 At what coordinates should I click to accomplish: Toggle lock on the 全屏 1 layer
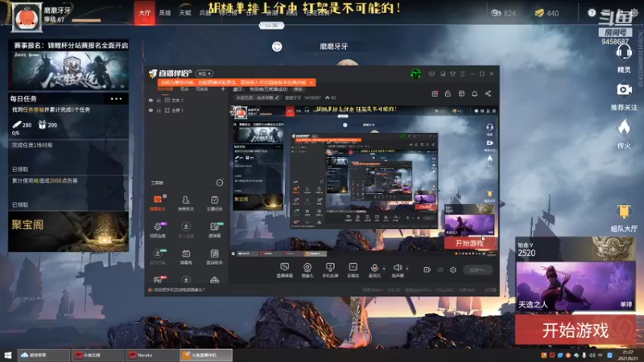pos(159,110)
